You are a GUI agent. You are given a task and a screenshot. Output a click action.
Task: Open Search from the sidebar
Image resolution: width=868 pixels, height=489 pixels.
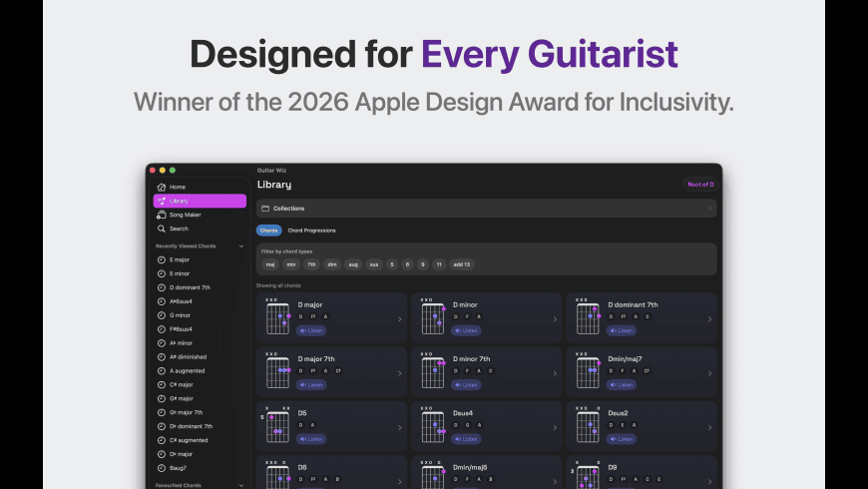point(200,229)
